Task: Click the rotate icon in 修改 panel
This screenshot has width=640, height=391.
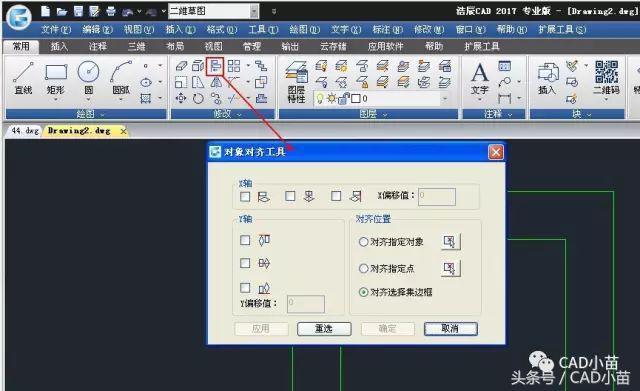Action: pos(198,98)
